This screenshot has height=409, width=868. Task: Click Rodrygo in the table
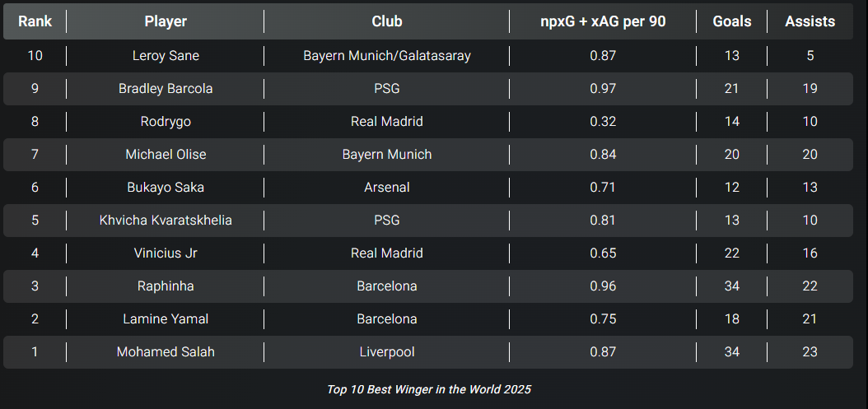coord(166,121)
